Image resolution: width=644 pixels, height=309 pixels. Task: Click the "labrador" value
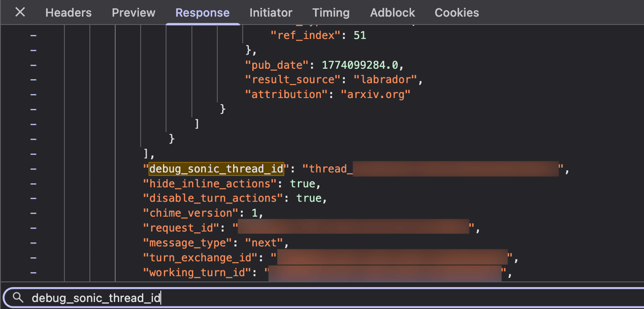pos(386,80)
